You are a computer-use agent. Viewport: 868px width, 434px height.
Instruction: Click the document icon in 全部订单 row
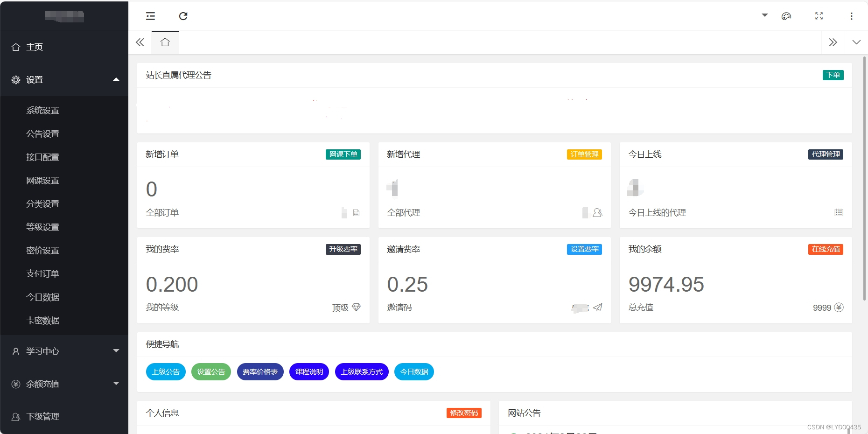tap(357, 213)
